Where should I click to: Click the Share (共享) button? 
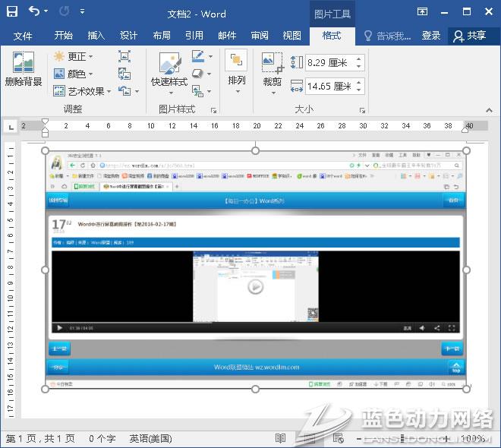click(x=469, y=36)
